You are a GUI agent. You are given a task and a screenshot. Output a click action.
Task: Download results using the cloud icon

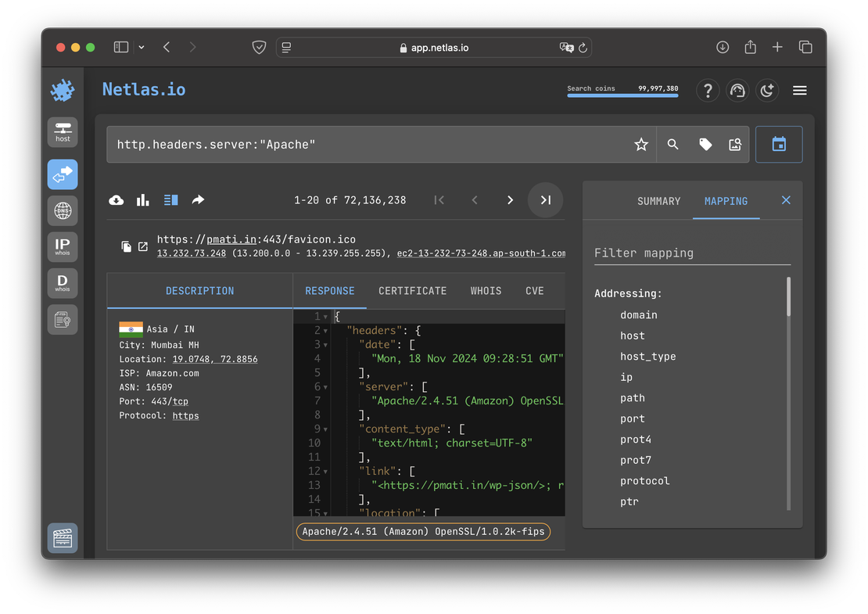(116, 199)
